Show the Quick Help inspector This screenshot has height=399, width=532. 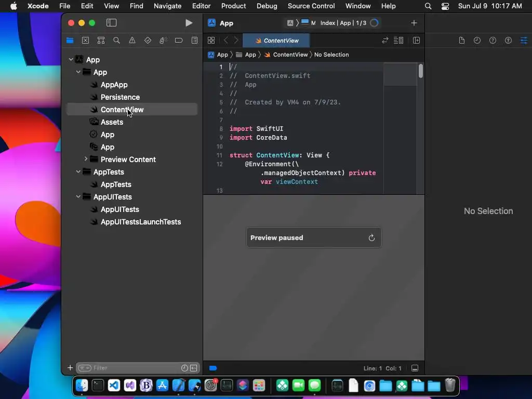pos(493,41)
